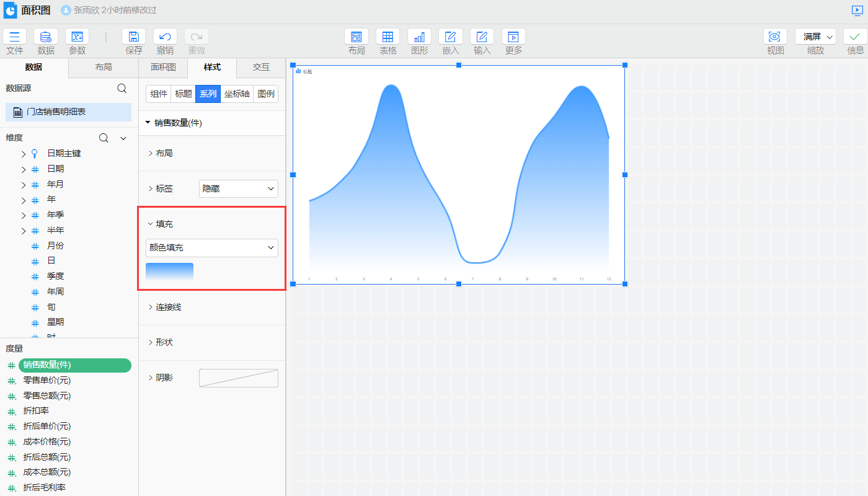Expand the 日期主键 dimension node
868x496 pixels.
pos(24,154)
